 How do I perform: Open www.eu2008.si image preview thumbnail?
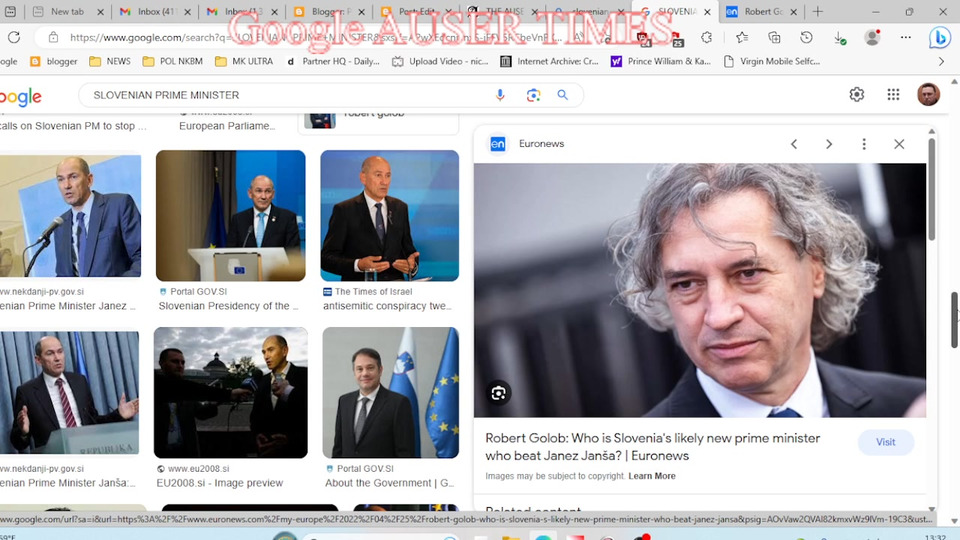230,392
